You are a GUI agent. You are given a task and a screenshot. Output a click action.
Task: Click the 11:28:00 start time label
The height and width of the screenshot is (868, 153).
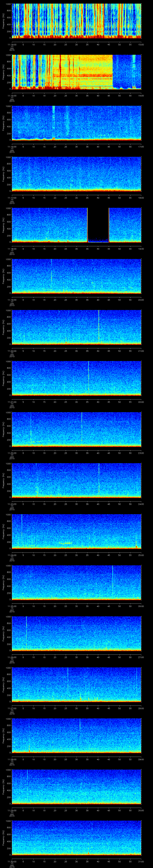(12, 760)
